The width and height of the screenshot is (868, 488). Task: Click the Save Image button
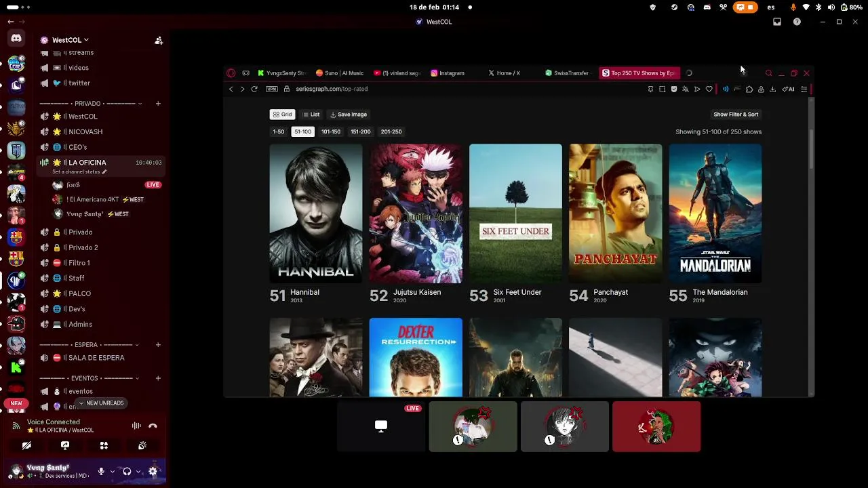[x=348, y=115]
